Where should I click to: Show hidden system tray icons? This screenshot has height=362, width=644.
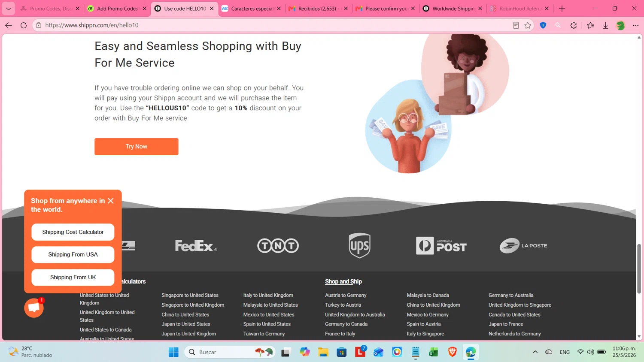(535, 352)
